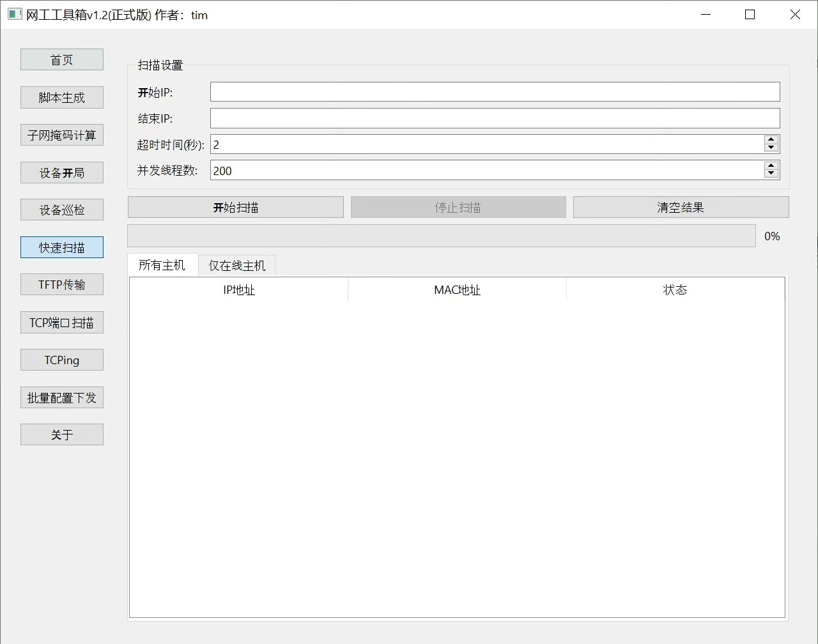Navigate to 设备巡检
This screenshot has height=644, width=818.
pos(62,210)
